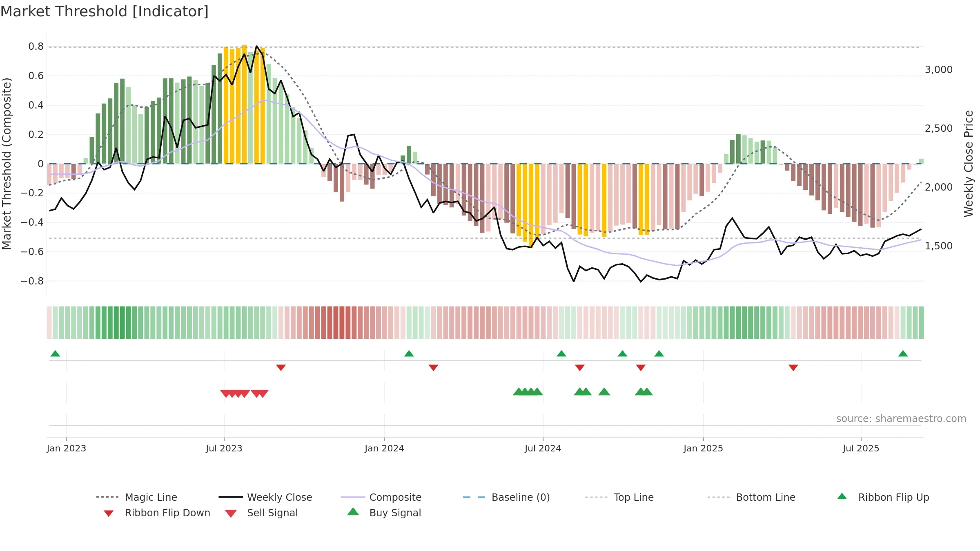This screenshot has width=980, height=551.
Task: Click the Jan 2024 x-axis label
Action: [x=384, y=448]
